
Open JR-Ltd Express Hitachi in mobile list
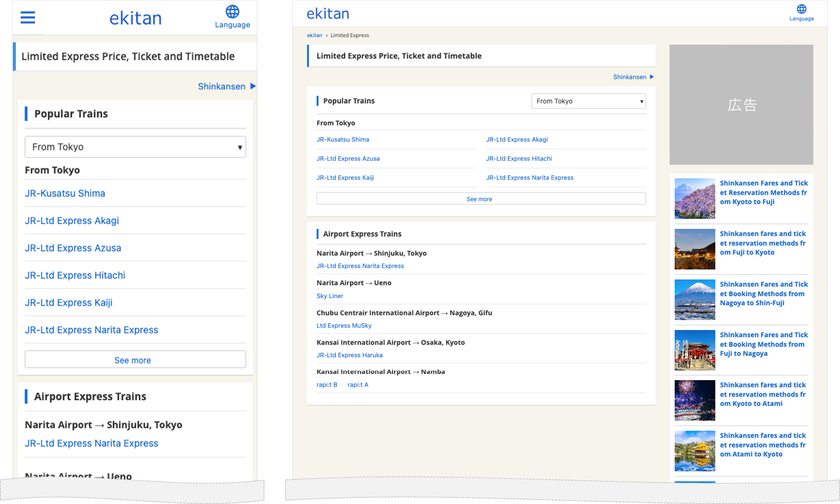pyautogui.click(x=75, y=275)
